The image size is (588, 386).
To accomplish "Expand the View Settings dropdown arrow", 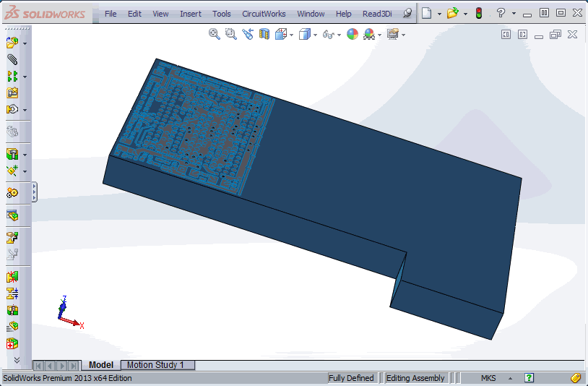I will point(403,35).
